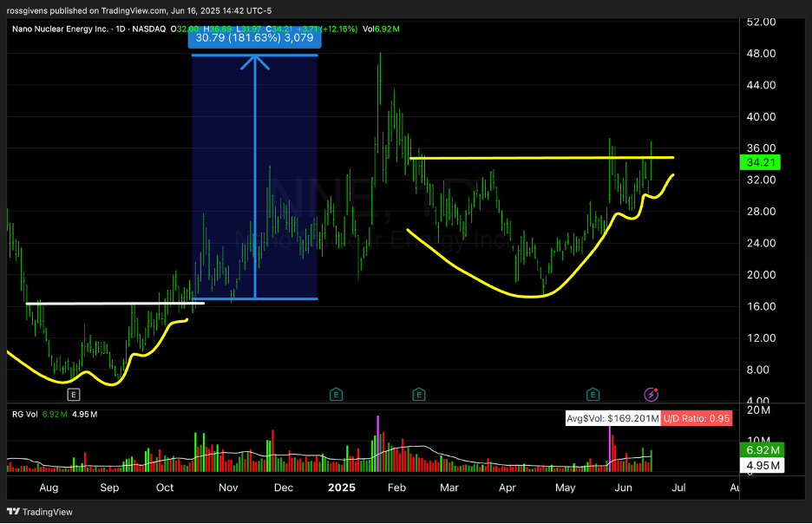Click the blue measurement label 30.79 (181.63%)

254,38
